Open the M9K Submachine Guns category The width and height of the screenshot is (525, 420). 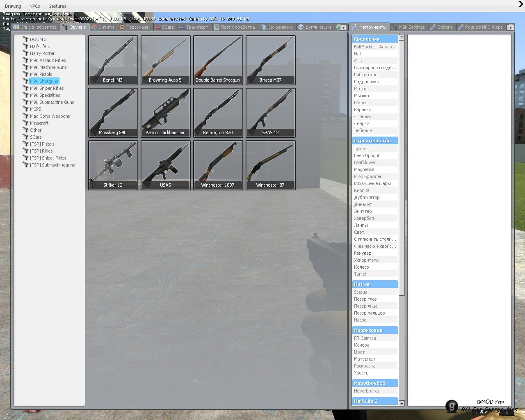click(52, 102)
